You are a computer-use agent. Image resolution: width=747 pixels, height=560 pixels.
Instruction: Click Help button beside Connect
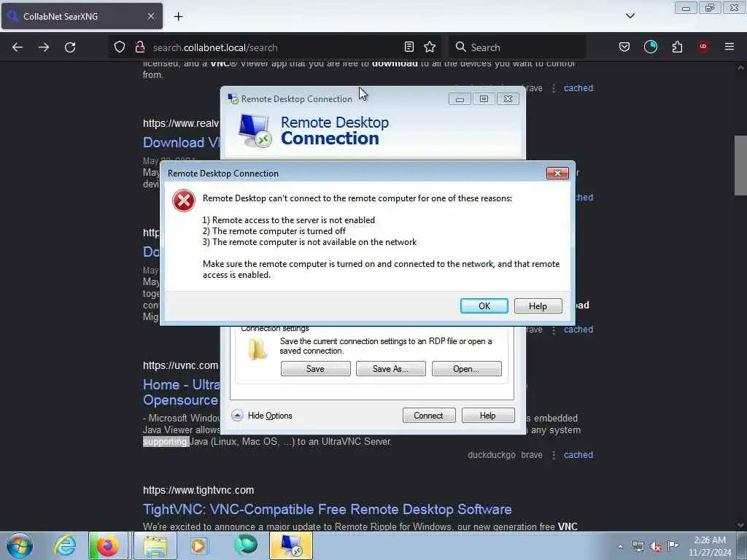(x=488, y=415)
